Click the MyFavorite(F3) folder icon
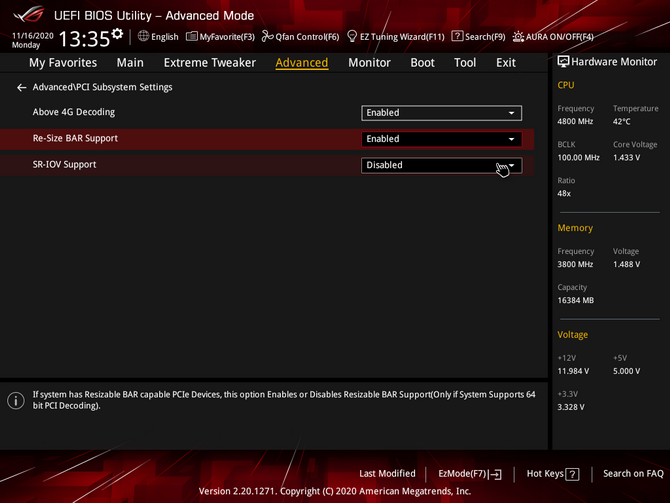Screen dimensions: 670x503 point(191,36)
